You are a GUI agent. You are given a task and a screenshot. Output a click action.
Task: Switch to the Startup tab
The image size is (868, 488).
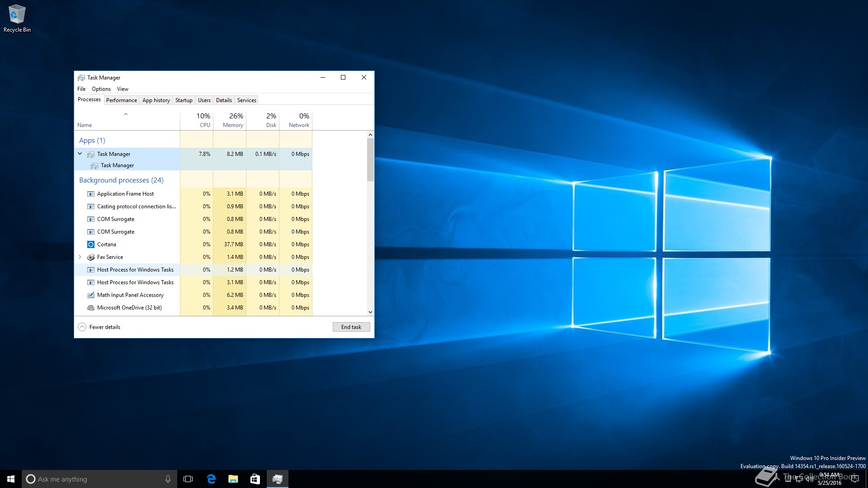coord(184,100)
